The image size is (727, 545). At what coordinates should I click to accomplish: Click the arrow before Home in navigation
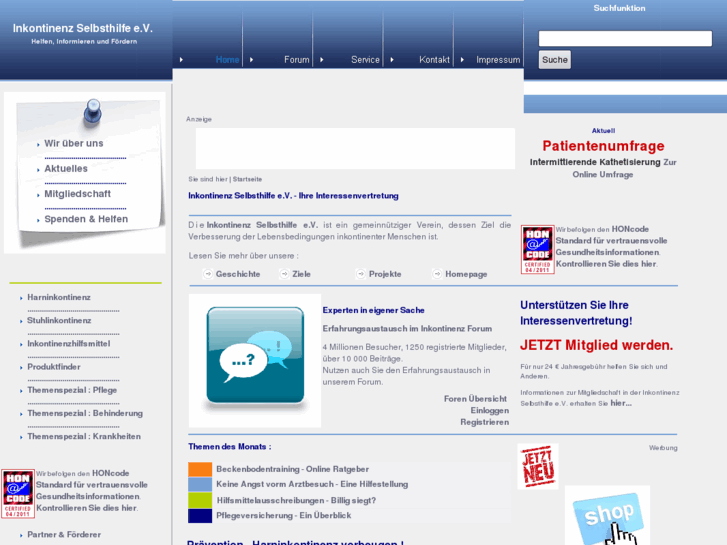(x=181, y=60)
